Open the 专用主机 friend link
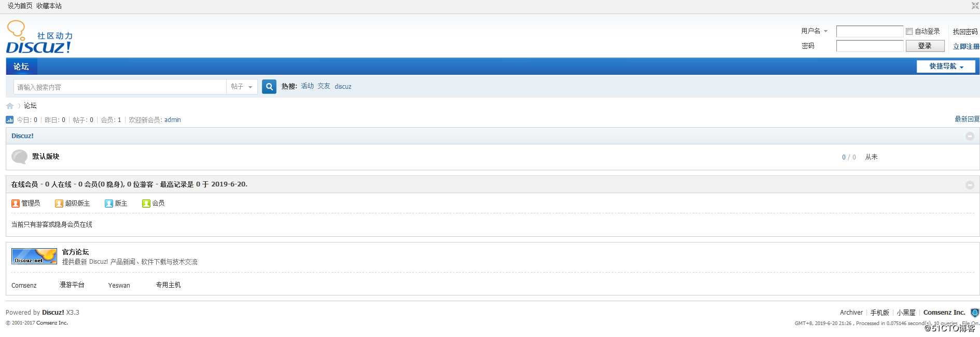Viewport: 980px width, 337px height. point(168,285)
